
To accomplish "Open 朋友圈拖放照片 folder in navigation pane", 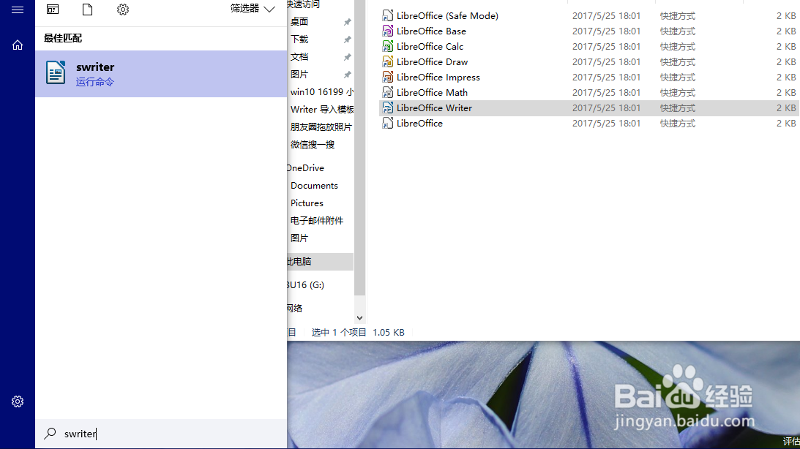I will pos(321,127).
